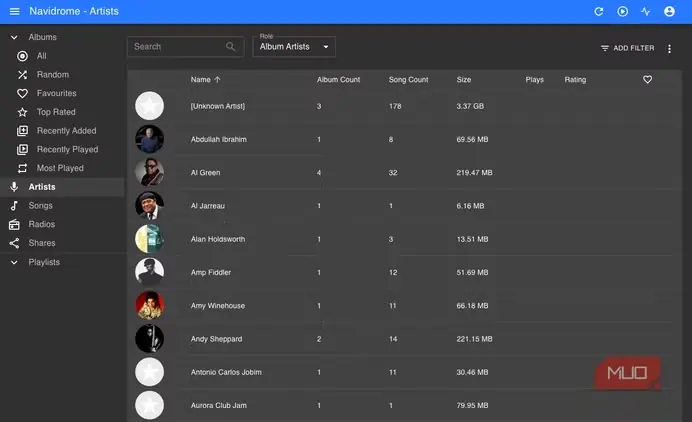Click the All albums disc icon
The height and width of the screenshot is (422, 692).
(x=23, y=56)
